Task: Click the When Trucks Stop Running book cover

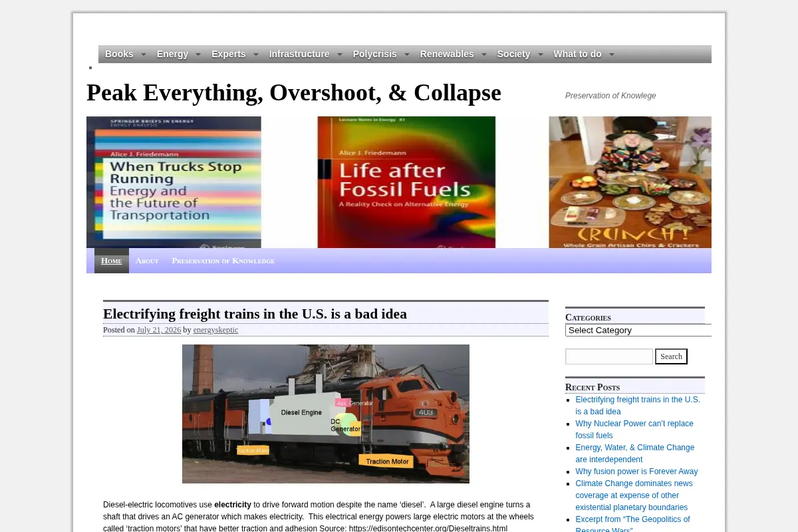Action: pos(174,182)
